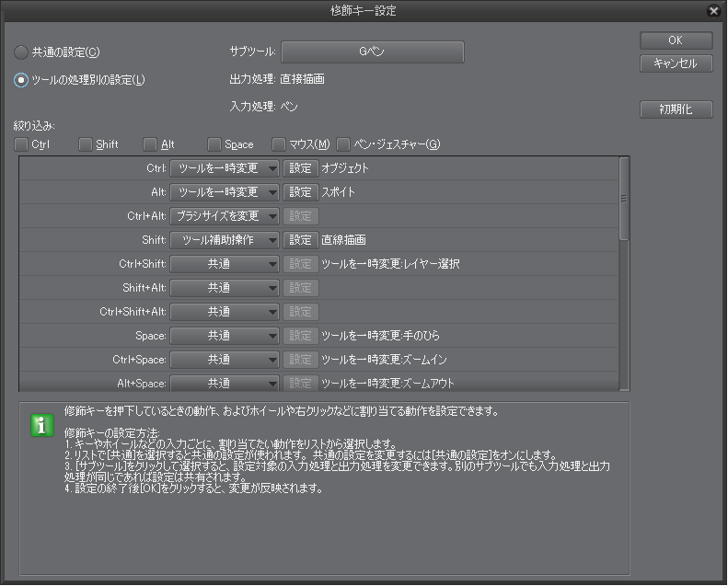Image resolution: width=728 pixels, height=586 pixels.
Task: Click 設定 button in the Alt row
Action: point(300,192)
